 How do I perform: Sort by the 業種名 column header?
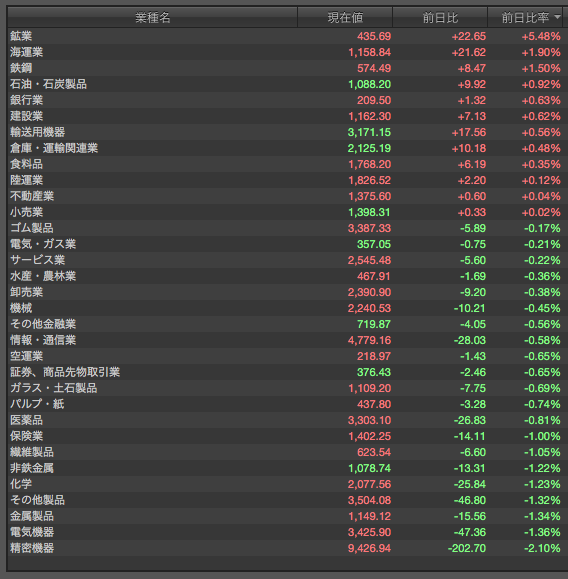pyautogui.click(x=152, y=17)
